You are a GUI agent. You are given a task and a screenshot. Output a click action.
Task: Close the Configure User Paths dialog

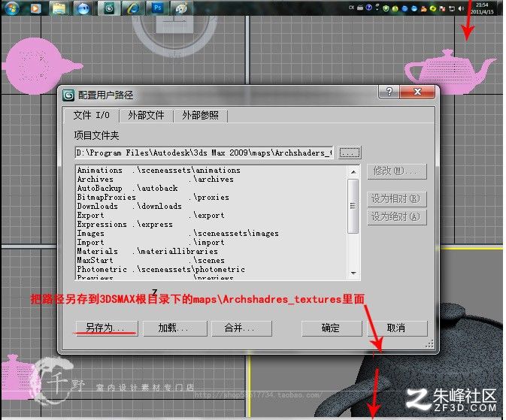point(417,92)
